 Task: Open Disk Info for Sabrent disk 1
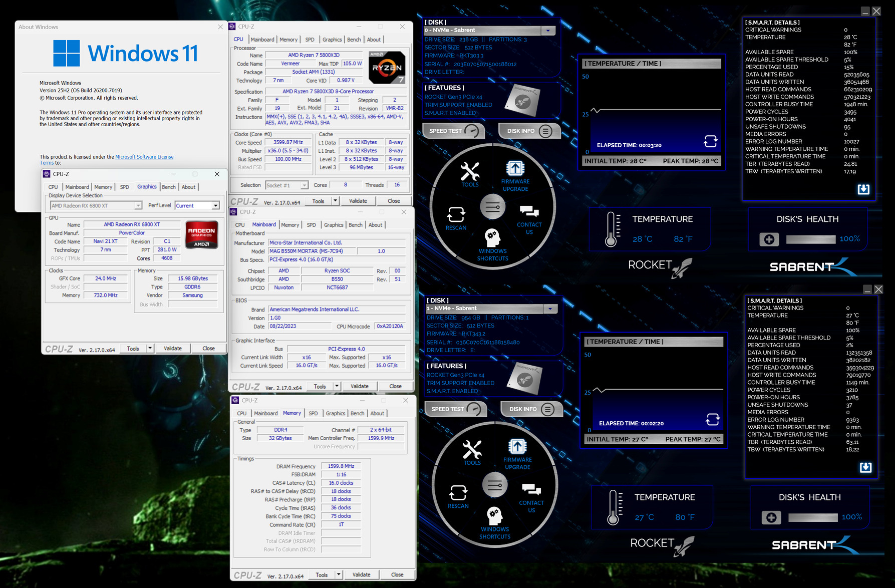tap(532, 409)
